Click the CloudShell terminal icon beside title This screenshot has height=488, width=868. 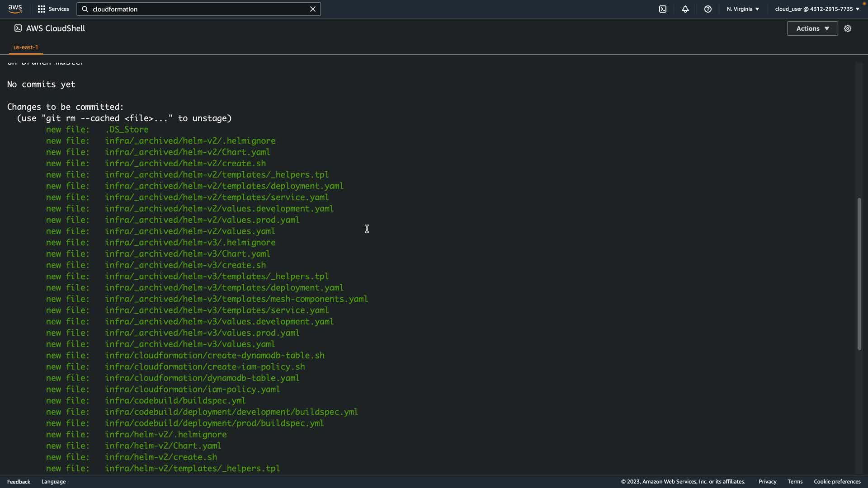18,28
